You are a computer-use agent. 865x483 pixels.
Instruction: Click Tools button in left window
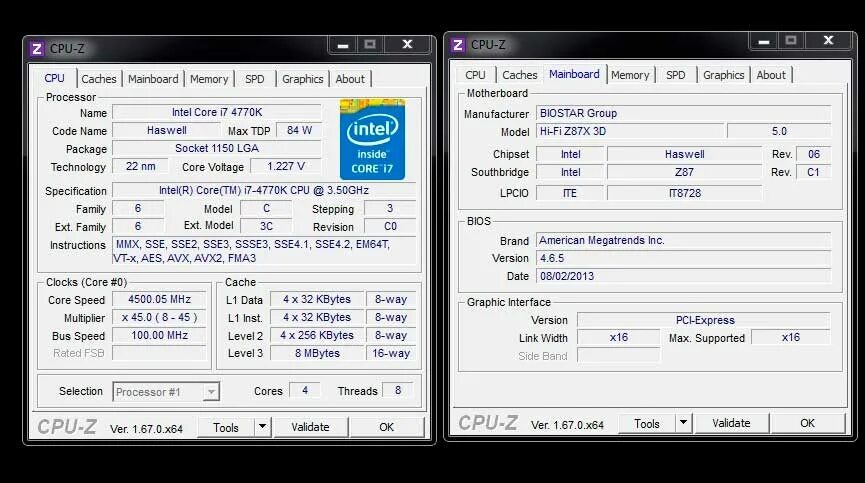(x=226, y=427)
